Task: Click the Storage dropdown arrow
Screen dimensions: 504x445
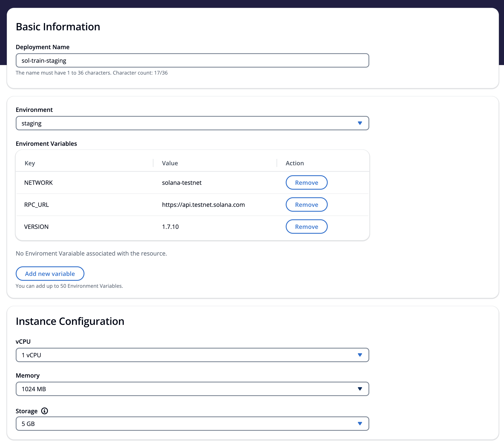Action: 360,424
